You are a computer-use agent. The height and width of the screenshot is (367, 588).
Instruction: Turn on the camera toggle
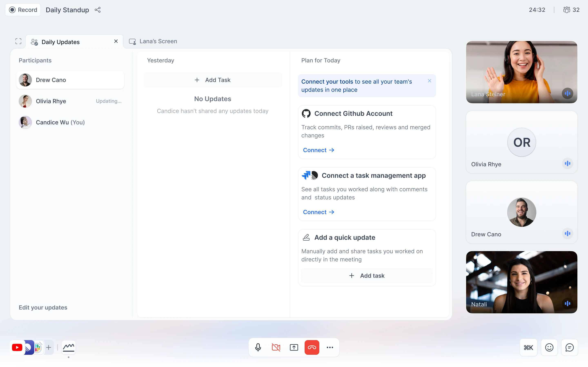point(276,347)
